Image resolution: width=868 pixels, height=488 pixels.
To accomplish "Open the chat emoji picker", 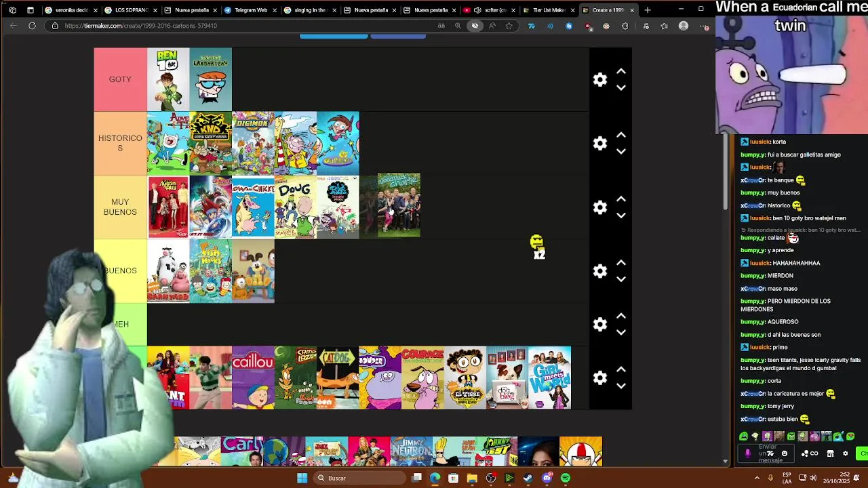I will coord(785,453).
